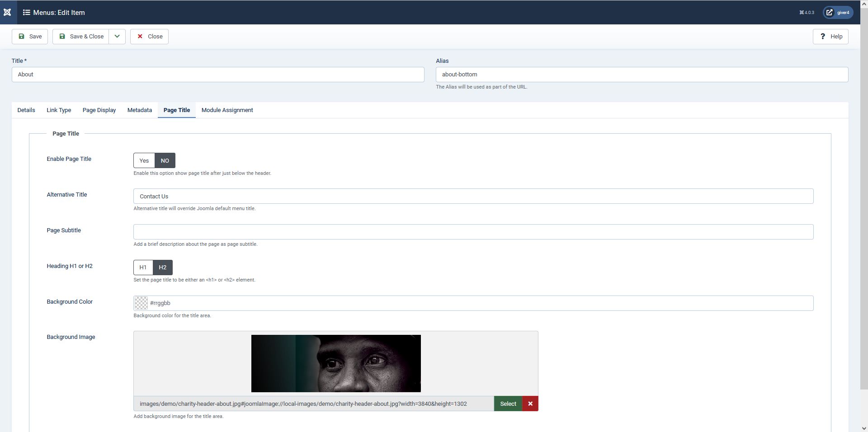Viewport: 868px width, 432px height.
Task: Click the Save button
Action: [x=30, y=37]
